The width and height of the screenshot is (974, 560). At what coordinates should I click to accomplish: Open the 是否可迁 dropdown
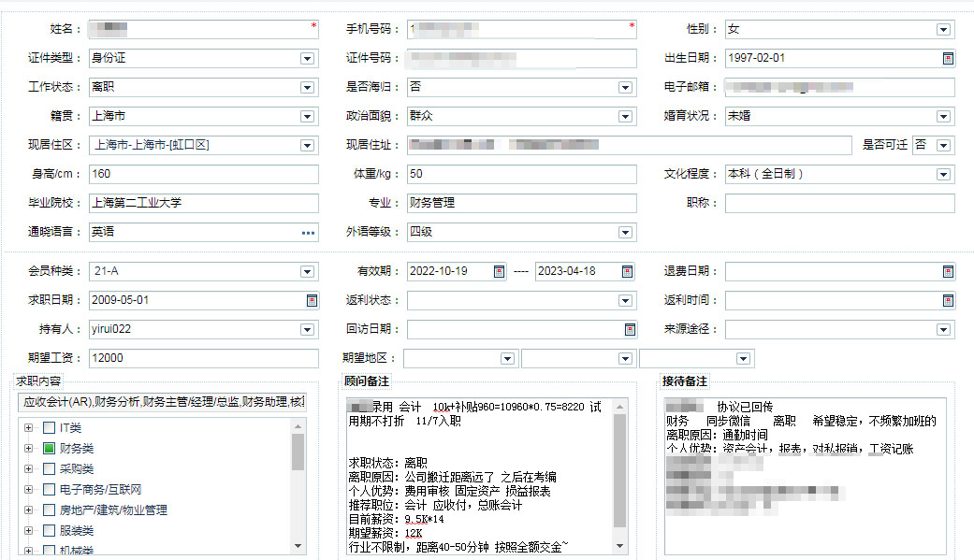[x=943, y=145]
